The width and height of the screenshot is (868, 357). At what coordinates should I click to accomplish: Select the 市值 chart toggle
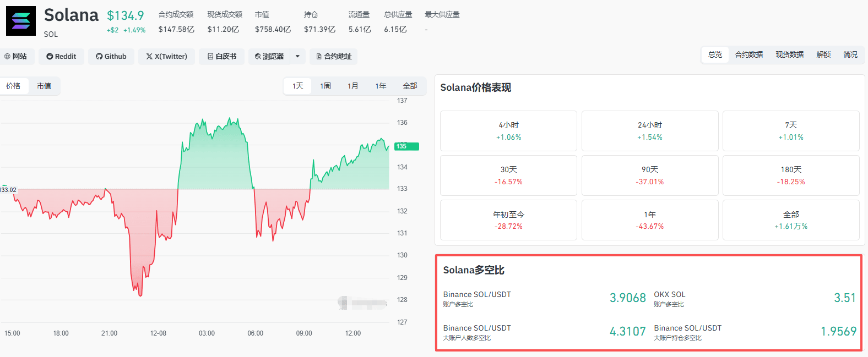[44, 86]
